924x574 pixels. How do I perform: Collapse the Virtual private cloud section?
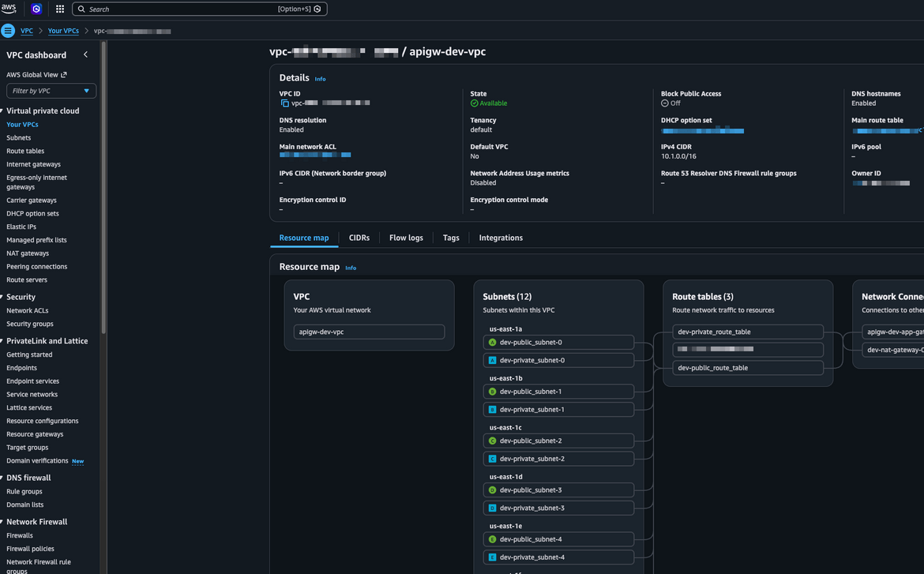(x=2, y=111)
